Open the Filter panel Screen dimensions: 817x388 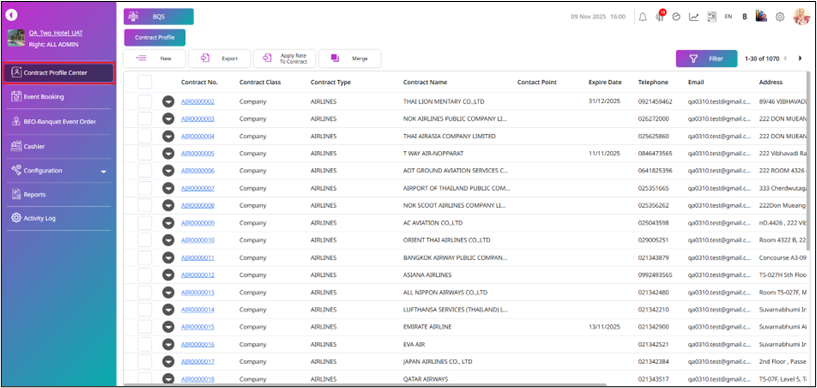[x=707, y=58]
